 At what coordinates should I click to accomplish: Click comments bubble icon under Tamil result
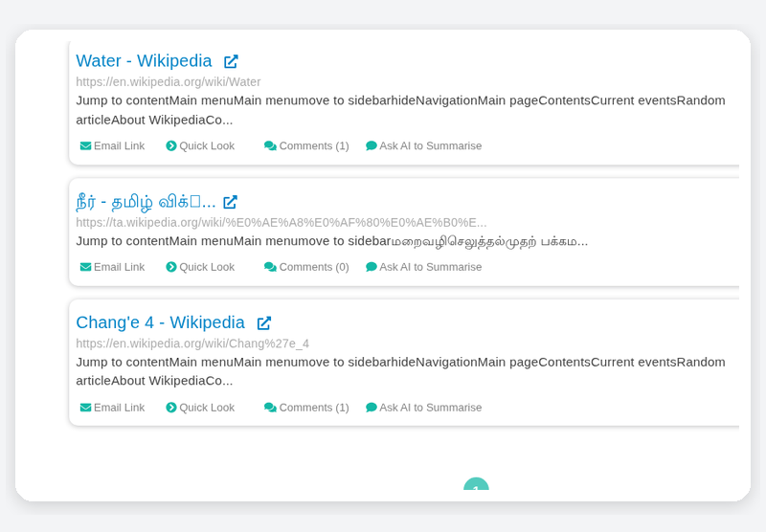(x=270, y=267)
